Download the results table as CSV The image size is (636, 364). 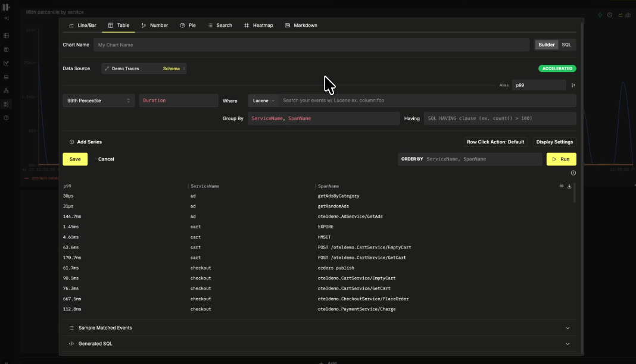click(569, 186)
